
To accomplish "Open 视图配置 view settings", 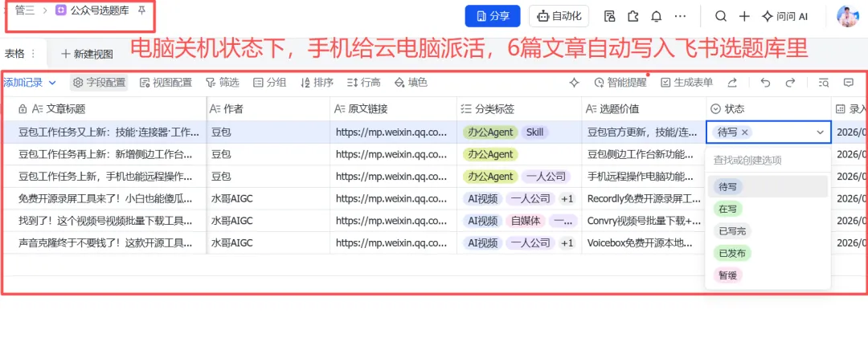I will (x=166, y=83).
